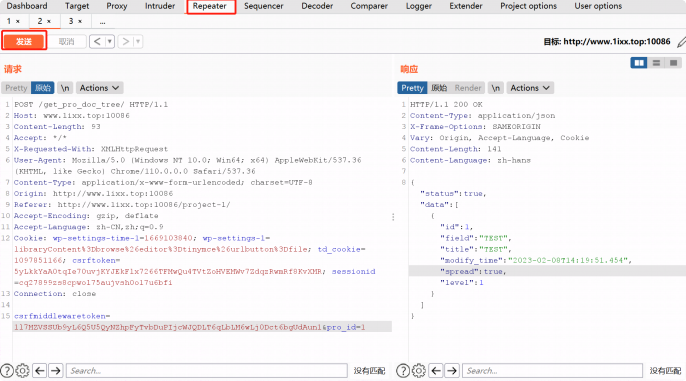Add new Repeater tab via ellipsis
This screenshot has width=686, height=381.
tap(102, 21)
